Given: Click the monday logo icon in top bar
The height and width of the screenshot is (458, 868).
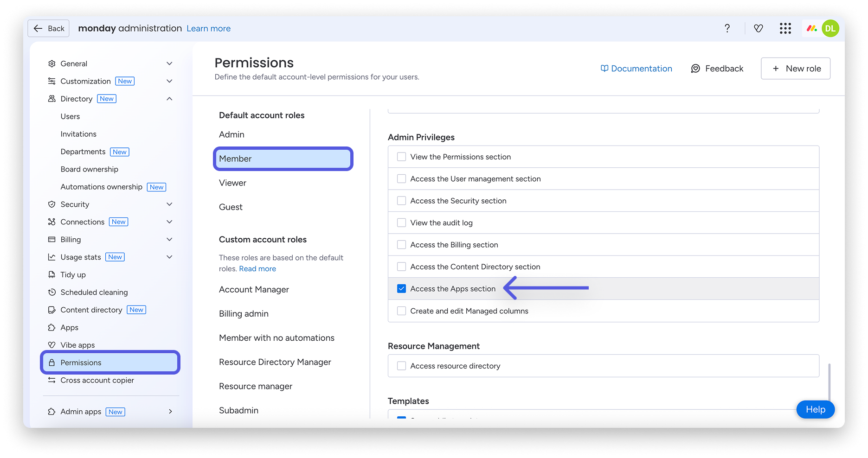Looking at the screenshot, I should tap(811, 28).
